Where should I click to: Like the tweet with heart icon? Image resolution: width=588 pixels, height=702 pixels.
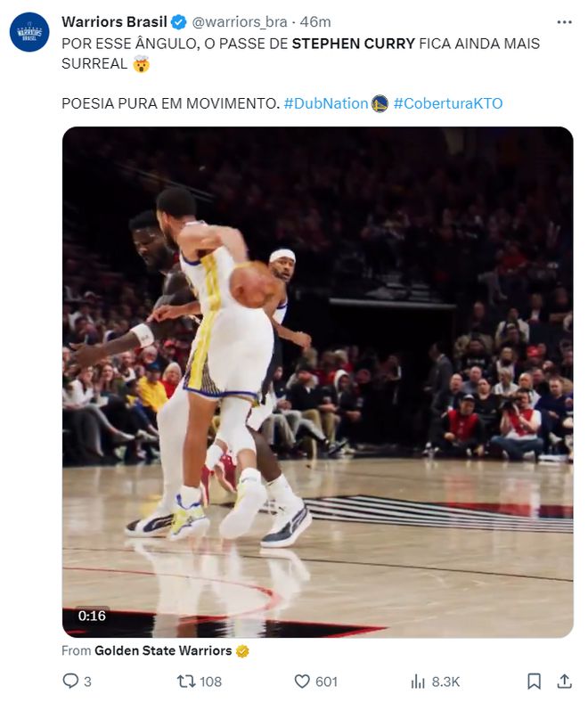tap(302, 682)
